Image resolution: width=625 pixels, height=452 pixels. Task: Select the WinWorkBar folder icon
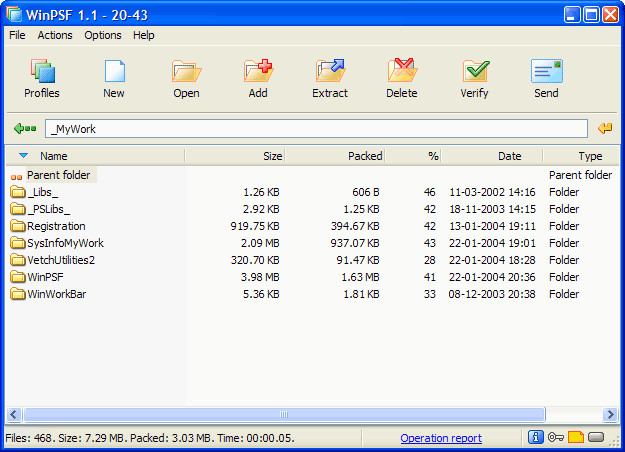coord(18,294)
